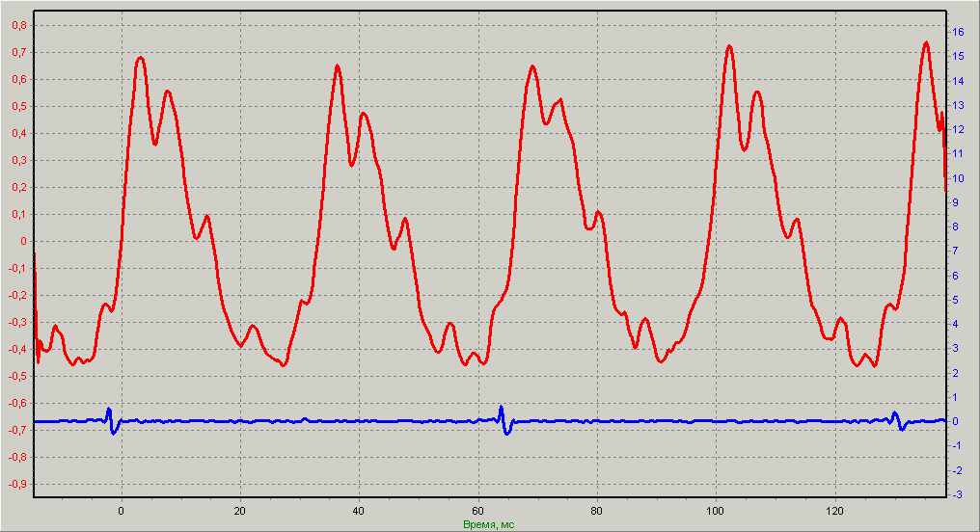Click the blue trace spike near 64 ms
This screenshot has width=980, height=532.
[504, 419]
